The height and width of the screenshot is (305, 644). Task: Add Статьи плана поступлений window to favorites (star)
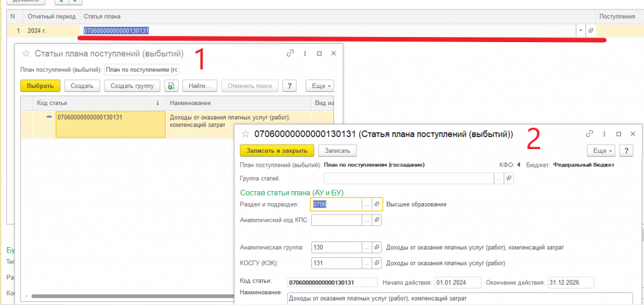click(x=26, y=53)
